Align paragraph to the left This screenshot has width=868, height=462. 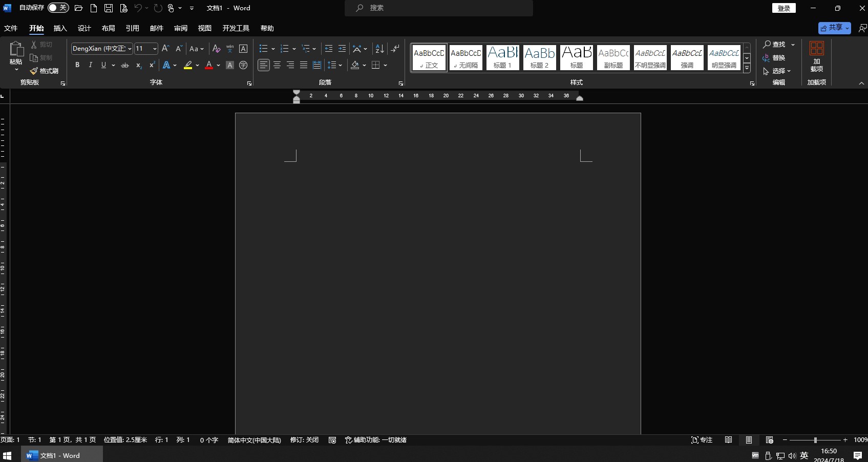[x=264, y=65]
